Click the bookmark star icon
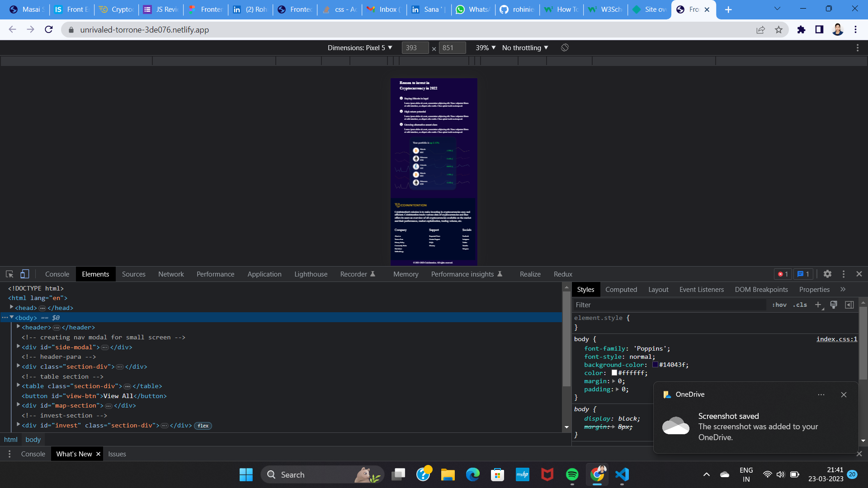Image resolution: width=868 pixels, height=488 pixels. [778, 30]
